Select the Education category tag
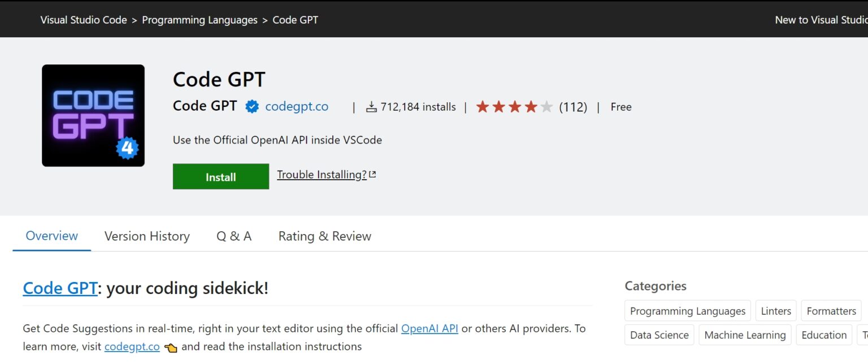Image resolution: width=868 pixels, height=364 pixels. tap(824, 335)
